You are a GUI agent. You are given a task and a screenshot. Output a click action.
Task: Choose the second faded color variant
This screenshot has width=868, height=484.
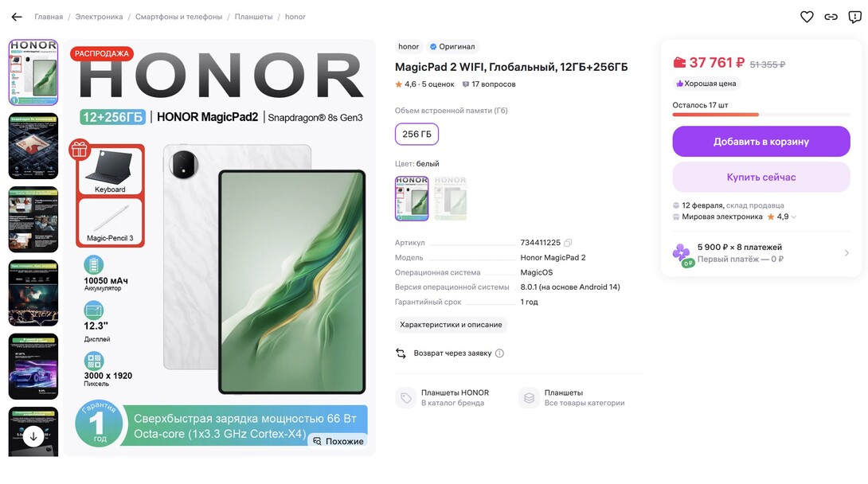coord(450,198)
